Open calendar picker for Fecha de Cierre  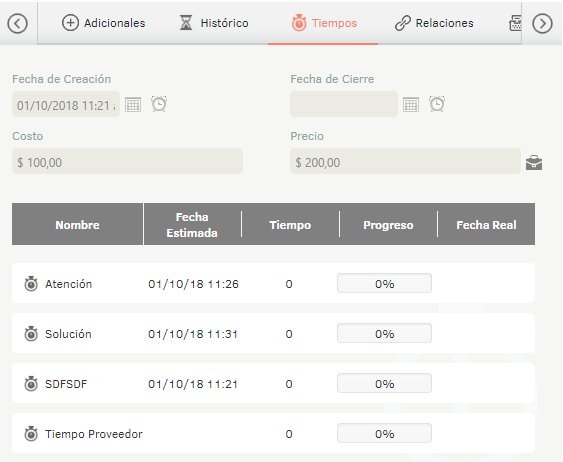tap(411, 104)
